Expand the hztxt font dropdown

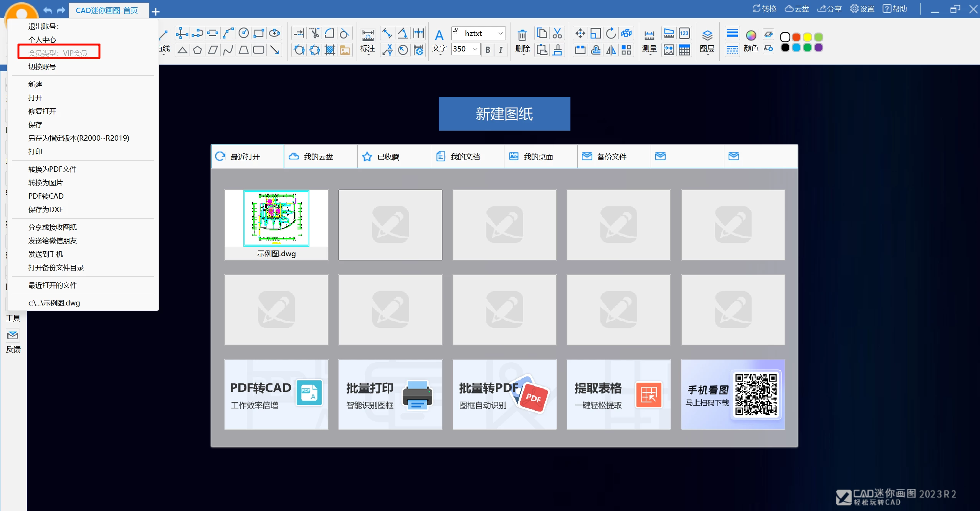tap(500, 33)
